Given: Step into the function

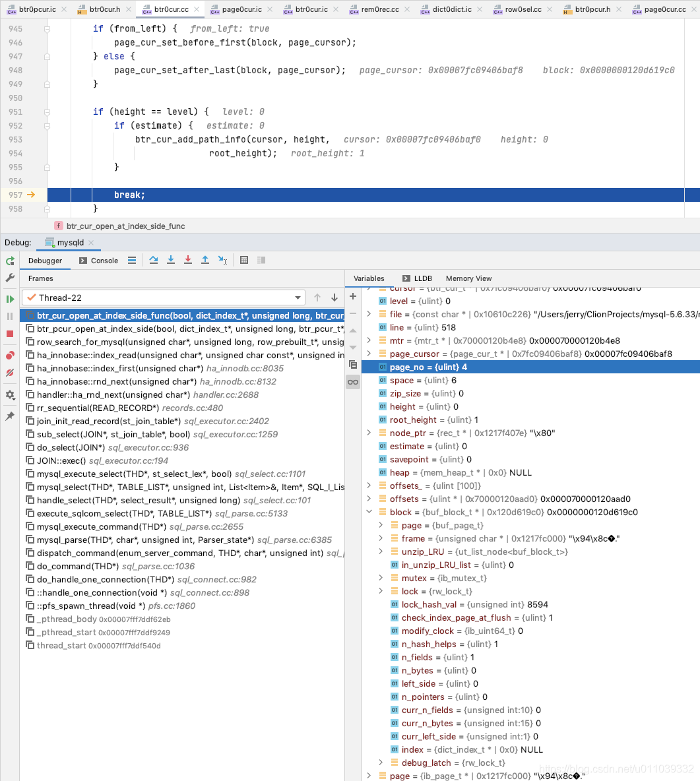Looking at the screenshot, I should tap(171, 260).
